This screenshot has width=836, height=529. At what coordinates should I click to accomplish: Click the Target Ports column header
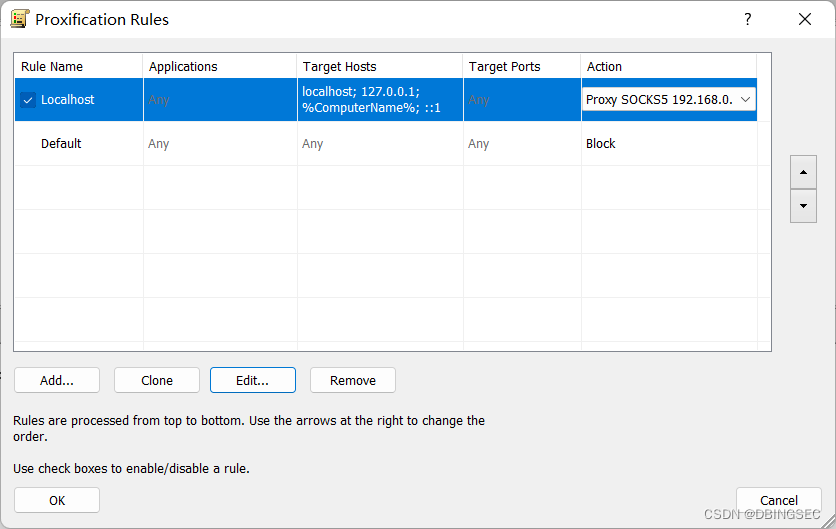pyautogui.click(x=522, y=67)
